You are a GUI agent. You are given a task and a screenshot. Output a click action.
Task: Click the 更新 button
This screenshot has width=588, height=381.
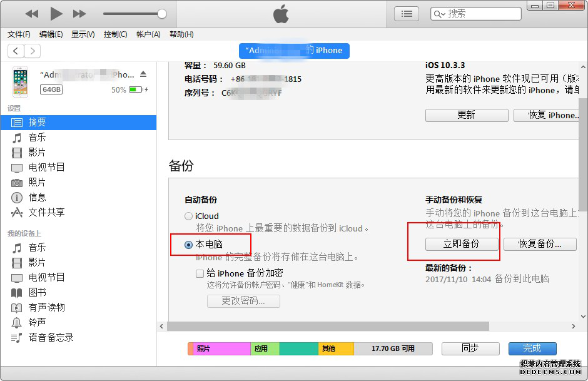[467, 115]
